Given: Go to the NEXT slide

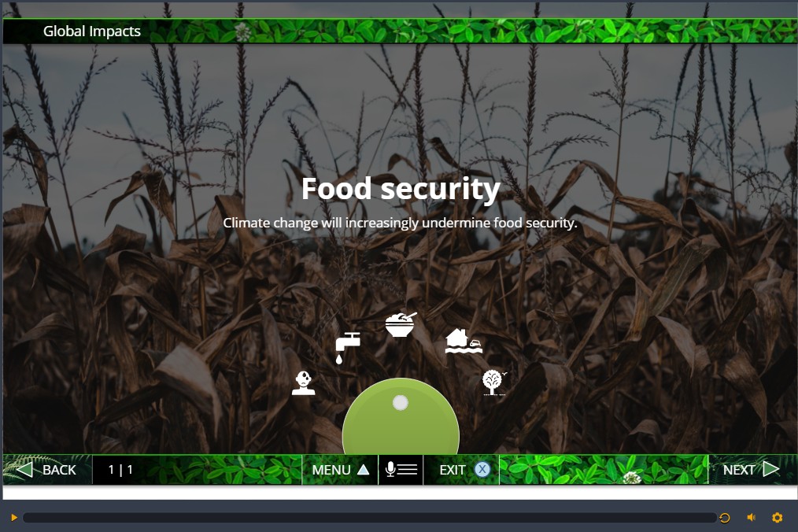Looking at the screenshot, I should coord(752,469).
